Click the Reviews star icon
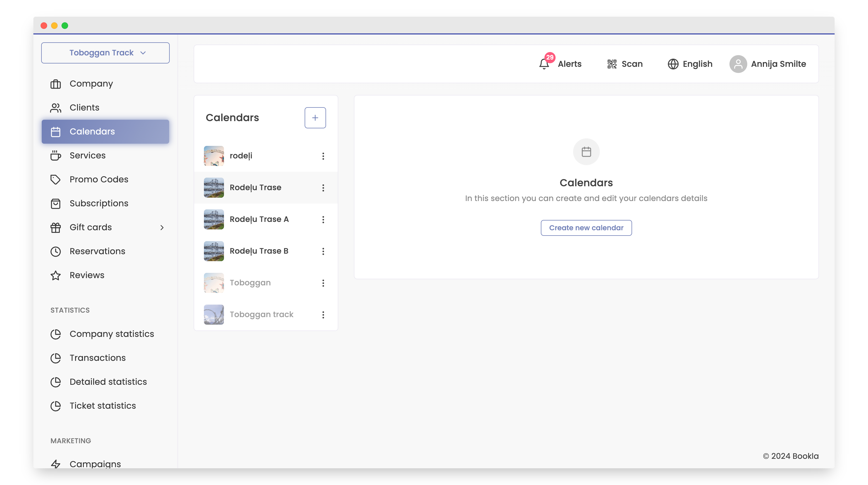Screen dimensions: 868x485 (56, 275)
